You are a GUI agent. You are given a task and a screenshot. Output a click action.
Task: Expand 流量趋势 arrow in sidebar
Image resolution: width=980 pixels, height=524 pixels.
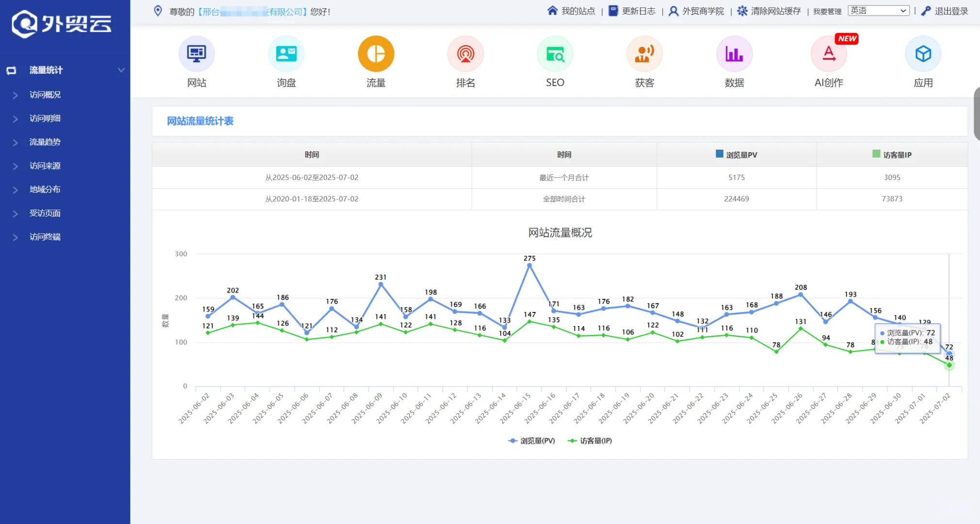coord(16,143)
